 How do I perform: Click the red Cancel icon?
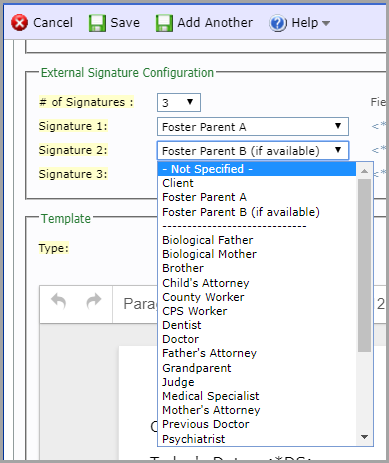19,23
